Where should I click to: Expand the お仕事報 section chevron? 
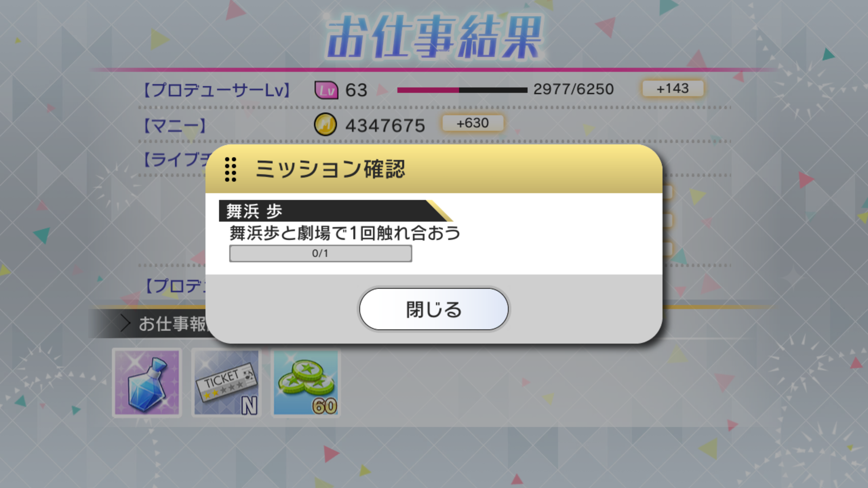point(125,323)
